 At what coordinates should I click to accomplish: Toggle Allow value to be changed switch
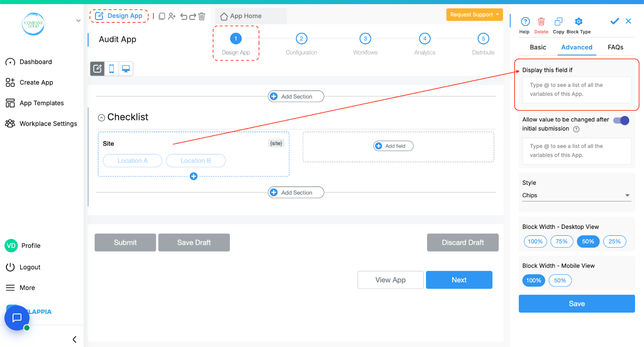pos(621,120)
